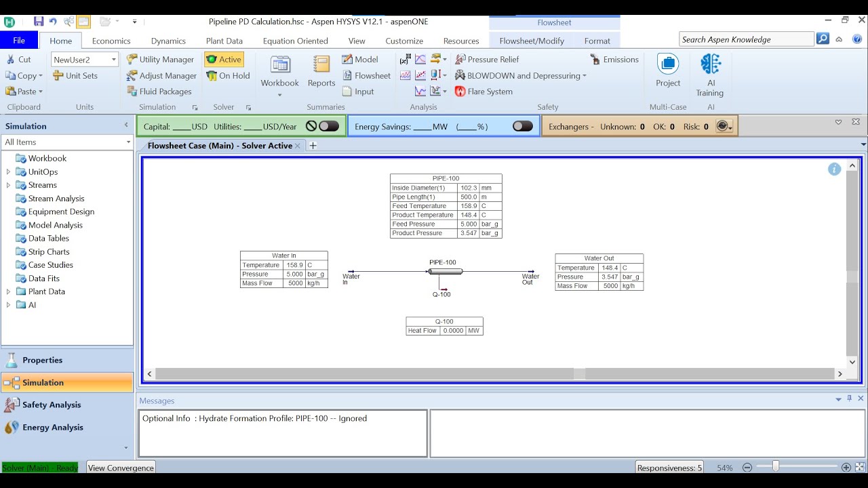The width and height of the screenshot is (868, 488).
Task: Expand the Plant Data tree node
Action: pos(8,291)
